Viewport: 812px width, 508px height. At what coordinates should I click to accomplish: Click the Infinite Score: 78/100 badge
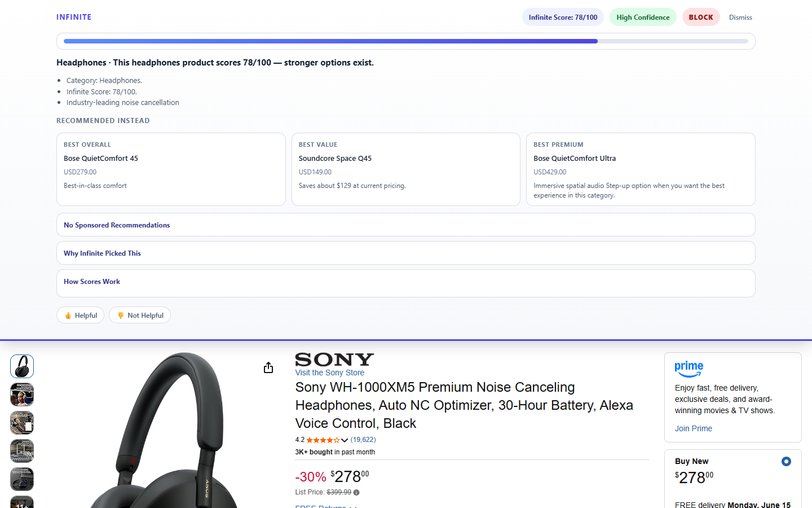click(x=563, y=17)
